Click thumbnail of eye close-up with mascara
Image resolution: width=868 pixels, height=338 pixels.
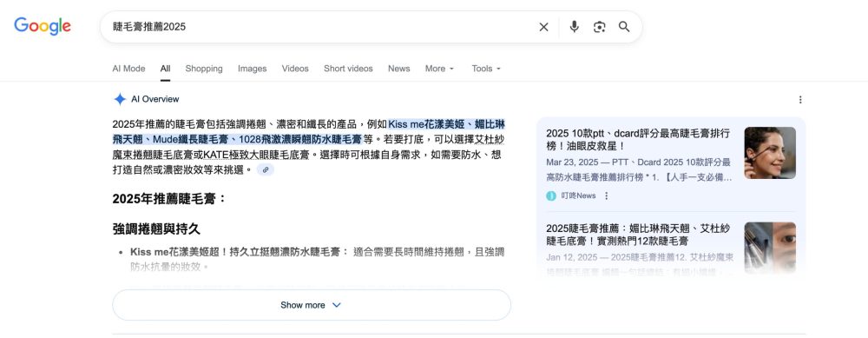[x=769, y=248]
